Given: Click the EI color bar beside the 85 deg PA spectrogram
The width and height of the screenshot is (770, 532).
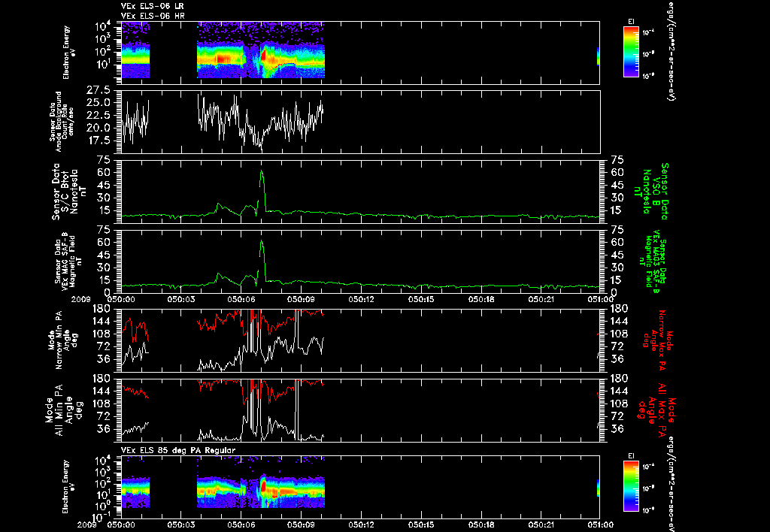Looking at the screenshot, I should pyautogui.click(x=631, y=486).
